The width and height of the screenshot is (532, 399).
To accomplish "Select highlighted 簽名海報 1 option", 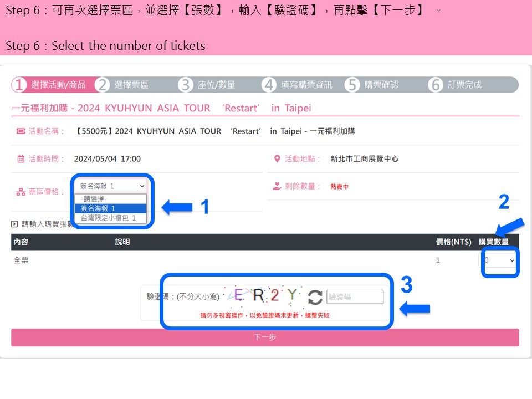I will coord(111,208).
